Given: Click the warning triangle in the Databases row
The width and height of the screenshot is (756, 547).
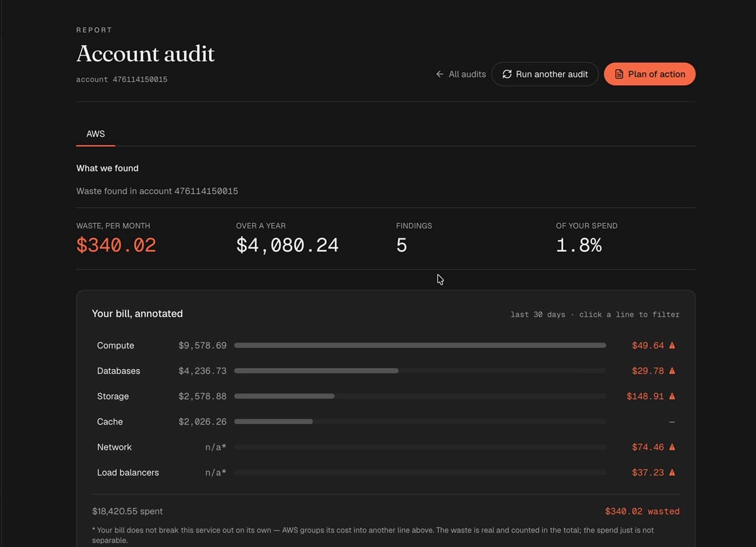Looking at the screenshot, I should pos(672,371).
